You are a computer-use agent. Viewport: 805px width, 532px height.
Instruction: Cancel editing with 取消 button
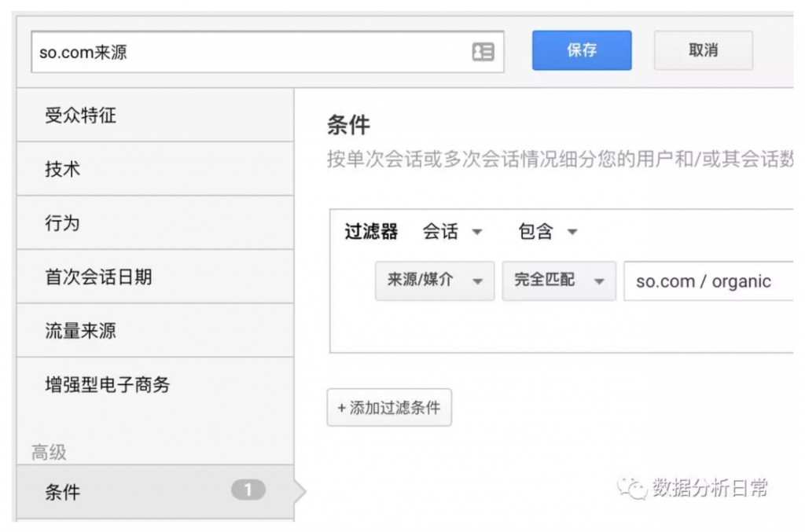click(x=703, y=50)
